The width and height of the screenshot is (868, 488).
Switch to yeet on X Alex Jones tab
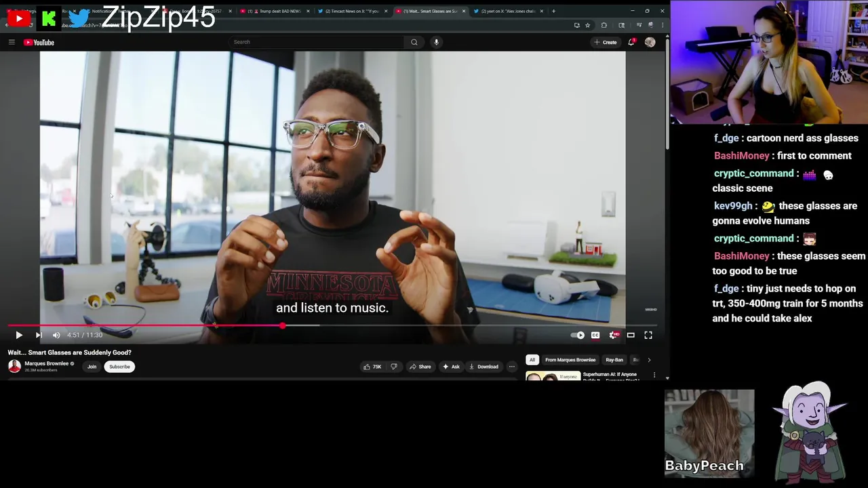pyautogui.click(x=508, y=11)
